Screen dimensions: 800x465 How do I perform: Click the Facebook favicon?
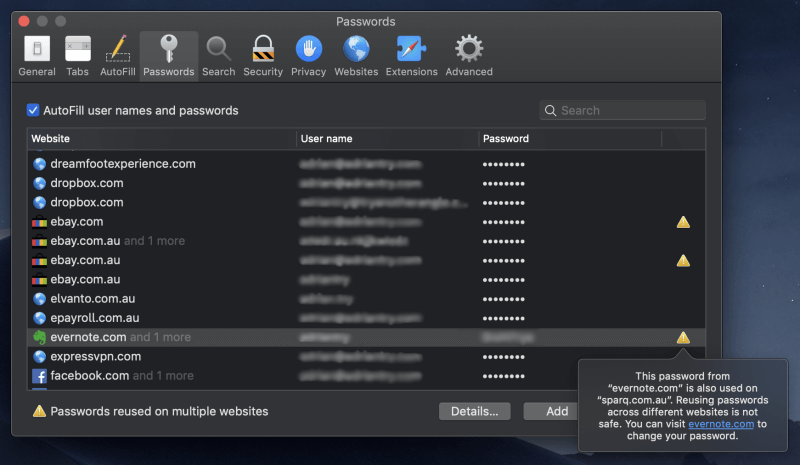tap(39, 376)
